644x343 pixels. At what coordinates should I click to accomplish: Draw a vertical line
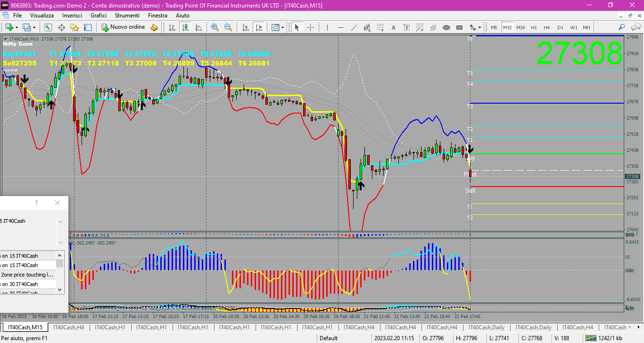point(327,27)
